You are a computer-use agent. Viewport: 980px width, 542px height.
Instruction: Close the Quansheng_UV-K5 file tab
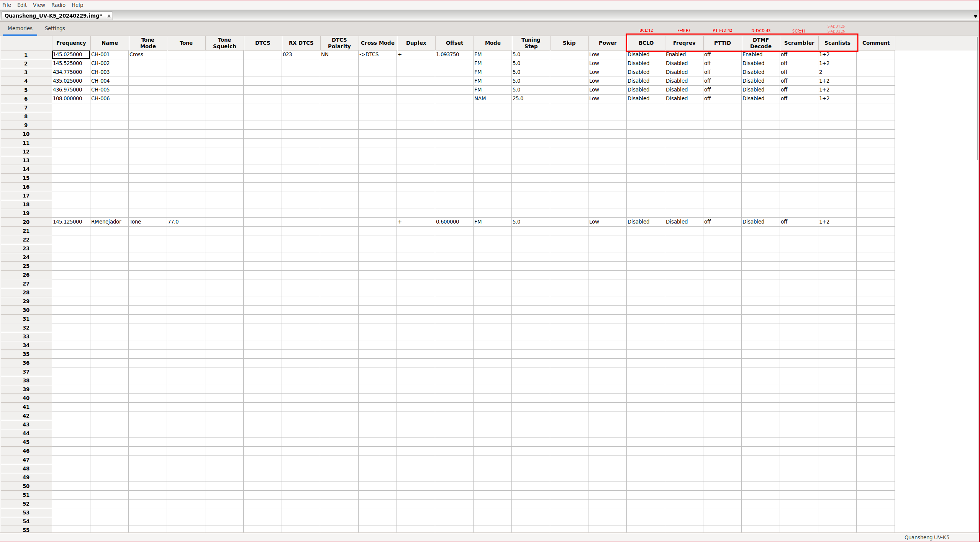pos(109,16)
